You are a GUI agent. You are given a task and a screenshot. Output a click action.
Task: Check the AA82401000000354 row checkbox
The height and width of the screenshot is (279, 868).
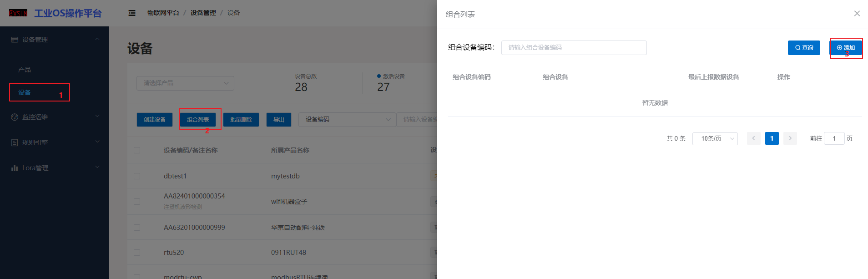pos(137,201)
